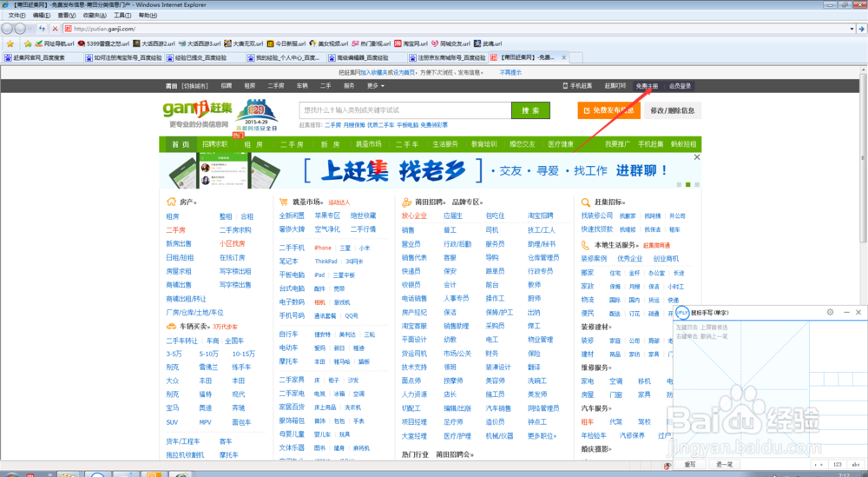Switch to 如何注册淘宝账号 browser tab
The image size is (868, 477).
pos(123,57)
